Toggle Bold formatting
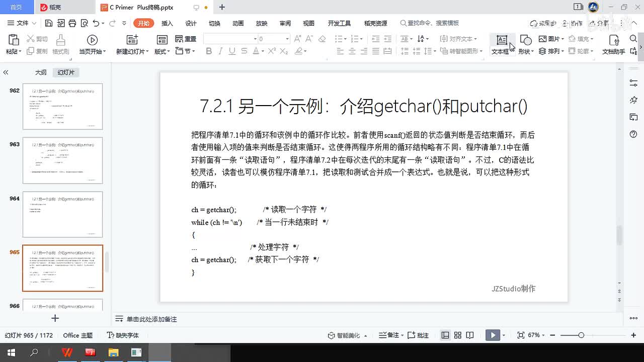Image resolution: width=644 pixels, height=362 pixels. pos(209,51)
